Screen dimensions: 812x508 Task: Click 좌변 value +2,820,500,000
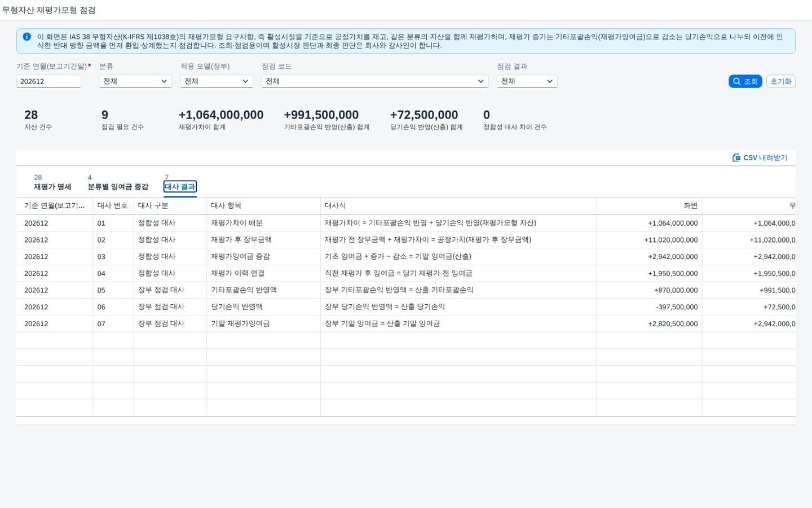[673, 324]
